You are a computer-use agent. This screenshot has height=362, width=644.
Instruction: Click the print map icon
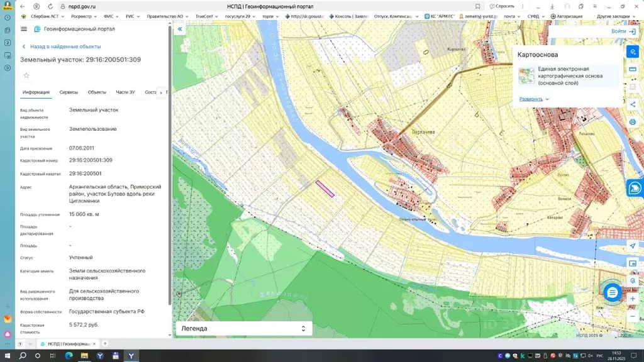(x=633, y=122)
